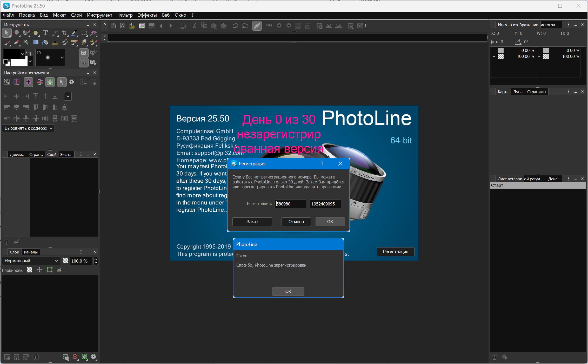Activate the Clone Stamp tool
The height and width of the screenshot is (364, 588).
click(x=55, y=42)
